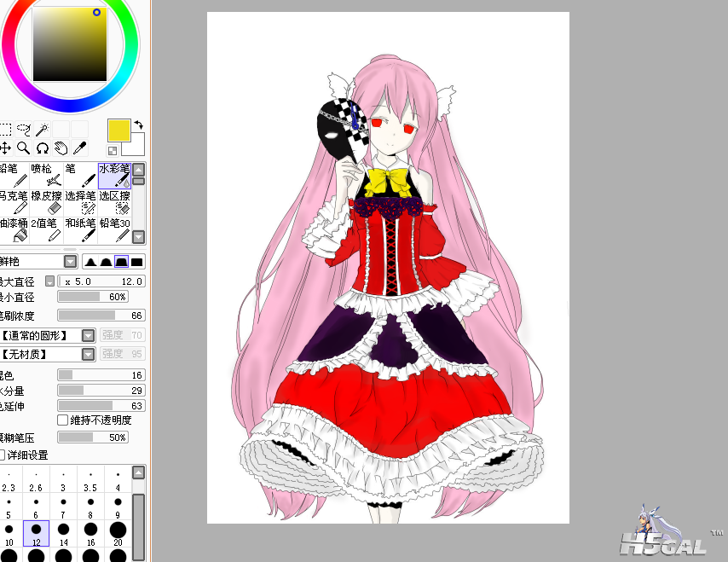The image size is (728, 562).
Task: Toggle transparent color square below foreground swatch
Action: [x=113, y=151]
